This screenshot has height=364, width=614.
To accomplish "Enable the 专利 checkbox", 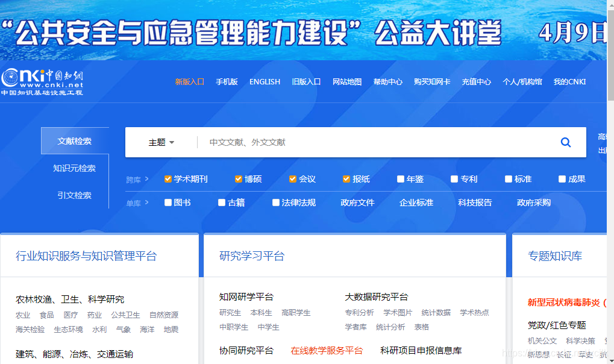I will click(x=454, y=179).
